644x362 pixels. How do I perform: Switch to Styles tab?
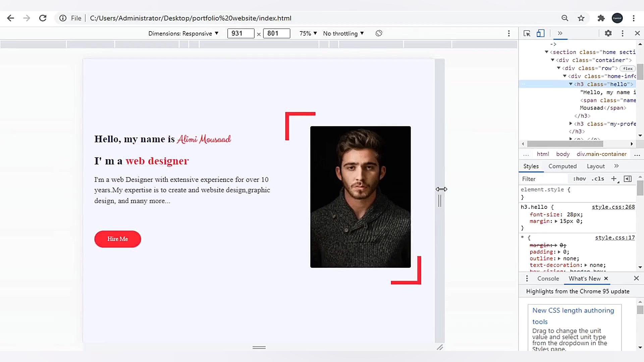(531, 166)
